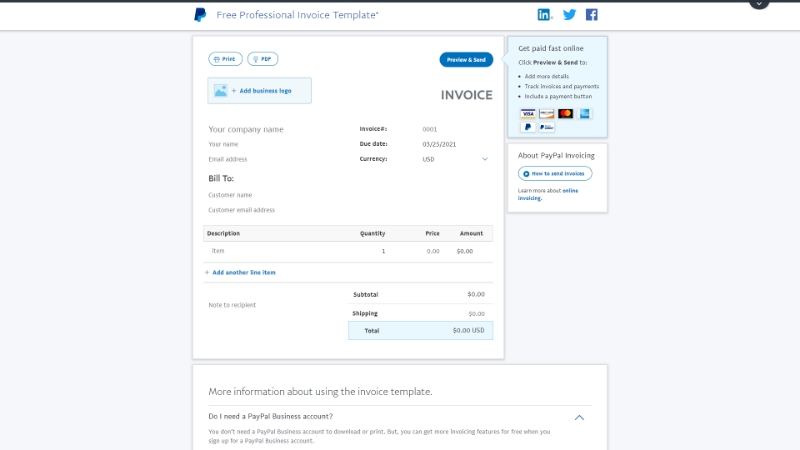Click the Your company name field
The height and width of the screenshot is (450, 800).
click(246, 130)
